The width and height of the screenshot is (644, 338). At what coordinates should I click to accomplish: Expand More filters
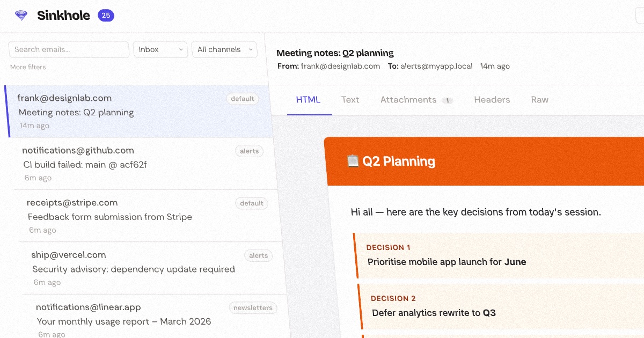tap(28, 67)
